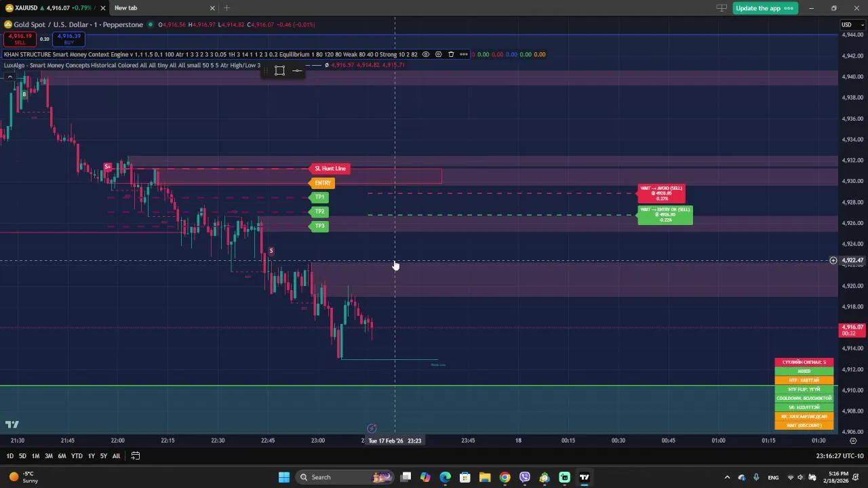The height and width of the screenshot is (488, 868).
Task: Click the TradingView logo on the chart
Action: (12, 425)
